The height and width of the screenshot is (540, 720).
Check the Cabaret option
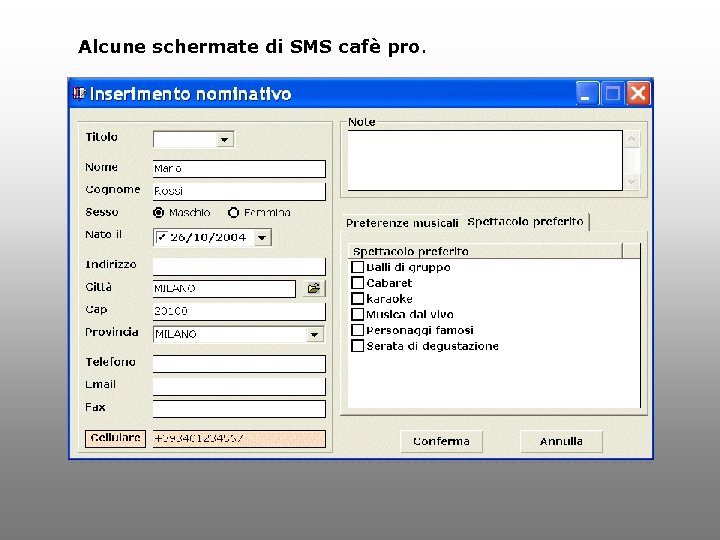pos(357,283)
